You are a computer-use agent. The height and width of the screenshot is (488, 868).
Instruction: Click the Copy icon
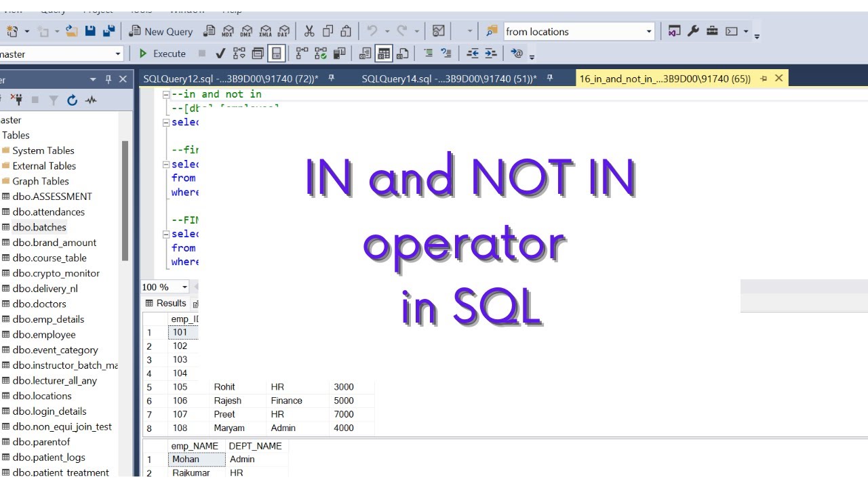[328, 31]
